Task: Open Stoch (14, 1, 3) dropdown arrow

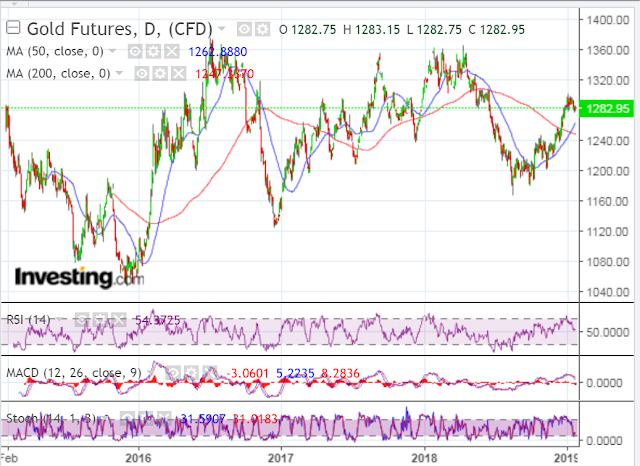Action: tap(106, 418)
